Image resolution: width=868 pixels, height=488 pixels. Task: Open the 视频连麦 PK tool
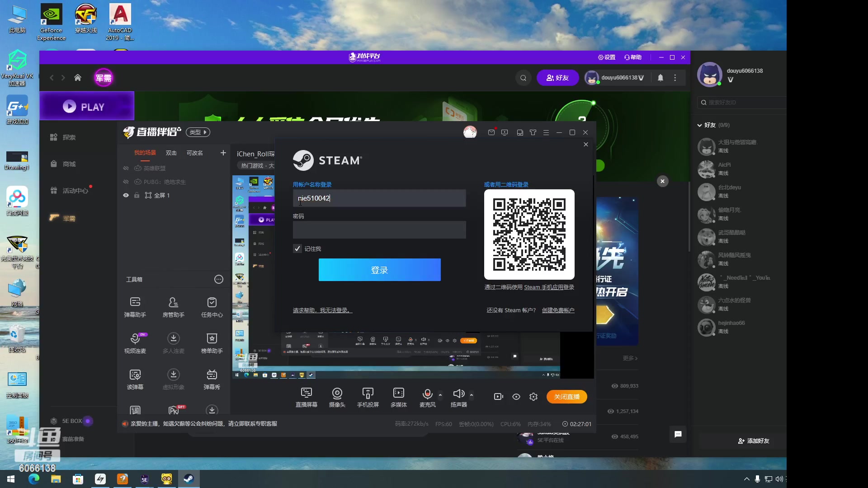tap(135, 343)
